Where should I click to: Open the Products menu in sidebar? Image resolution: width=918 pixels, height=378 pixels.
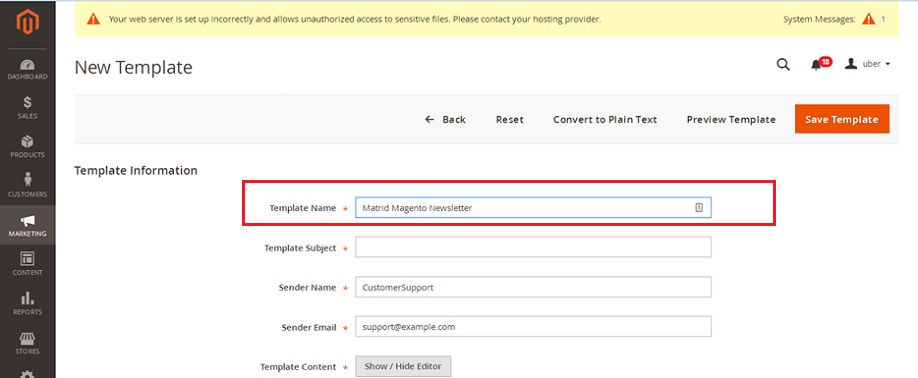click(x=28, y=147)
